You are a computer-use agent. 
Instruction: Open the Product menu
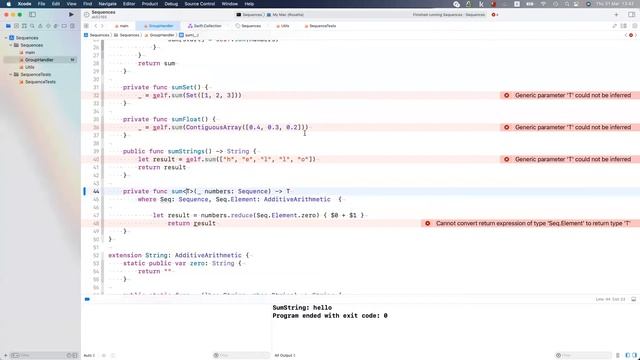[150, 4]
